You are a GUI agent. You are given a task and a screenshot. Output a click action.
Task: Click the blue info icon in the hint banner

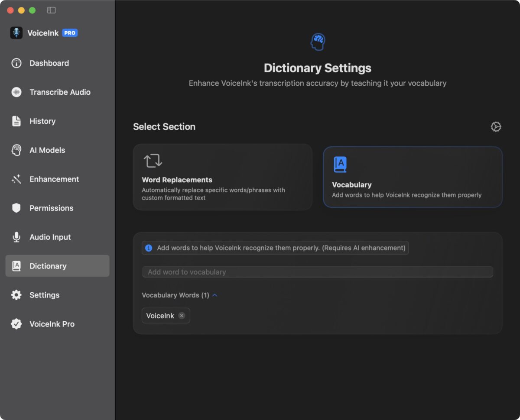[149, 248]
